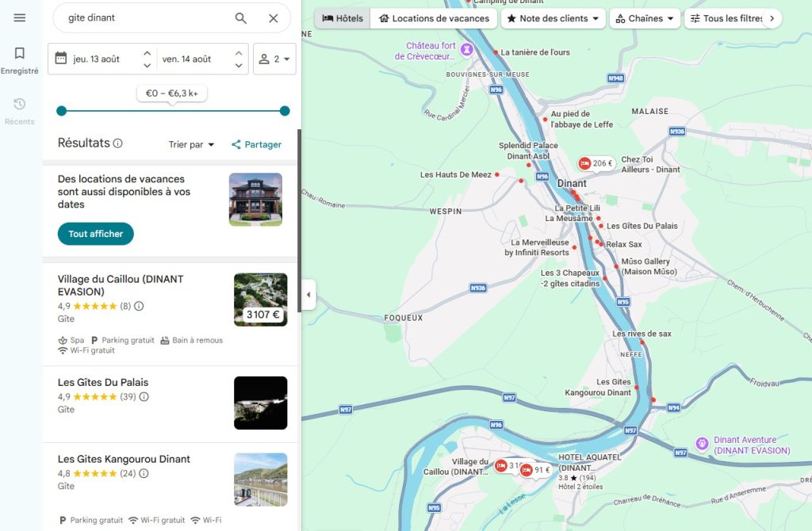Click in the gite dinant search field
Screen dimensions: 812x531
click(145, 18)
